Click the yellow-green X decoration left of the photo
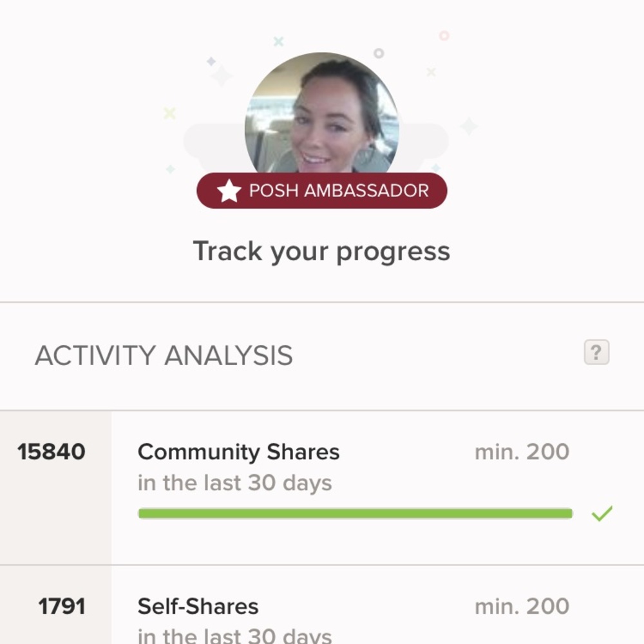The image size is (644, 644). point(169,114)
